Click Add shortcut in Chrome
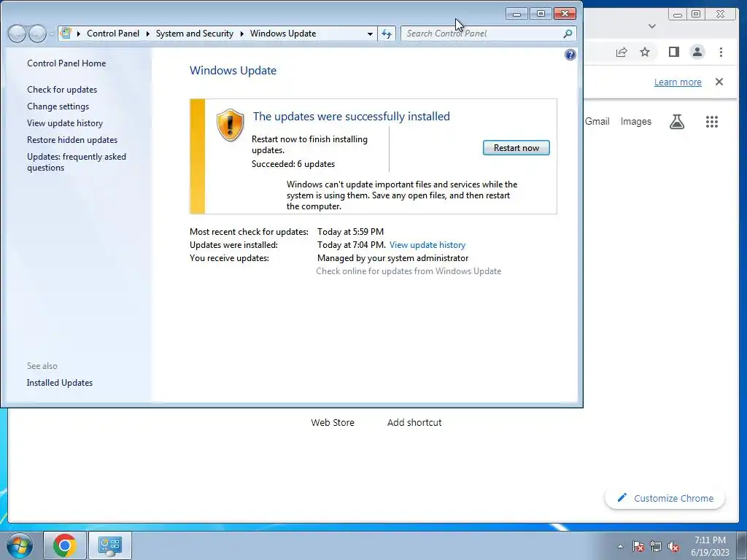 coord(414,422)
